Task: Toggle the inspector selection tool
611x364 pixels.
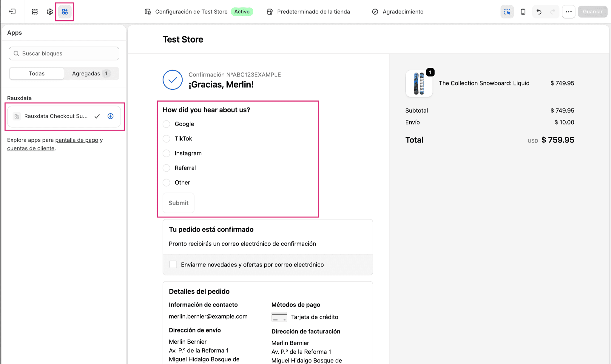Action: [x=507, y=12]
